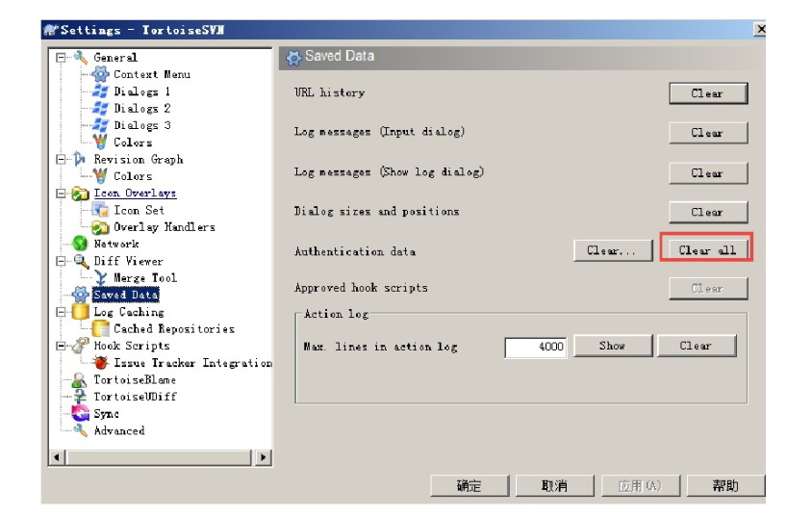The height and width of the screenshot is (517, 812).
Task: Clear the action log
Action: pos(697,346)
